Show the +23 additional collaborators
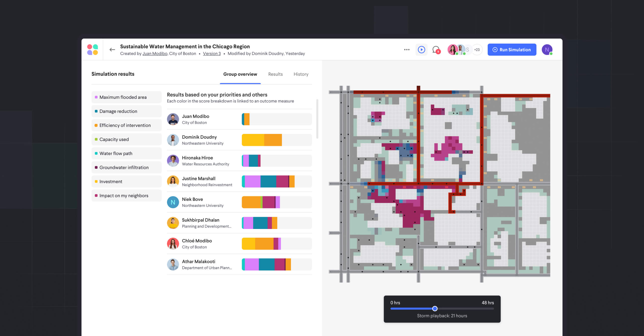 (477, 50)
